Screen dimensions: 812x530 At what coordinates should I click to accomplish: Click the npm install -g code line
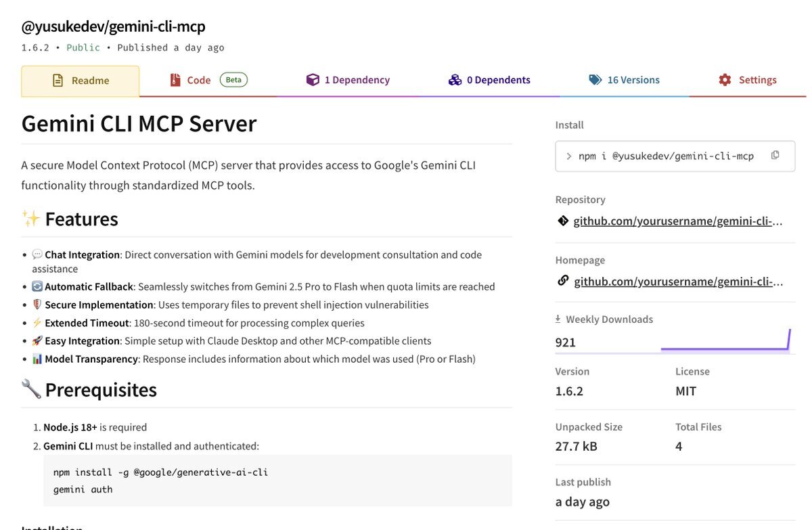tap(160, 472)
